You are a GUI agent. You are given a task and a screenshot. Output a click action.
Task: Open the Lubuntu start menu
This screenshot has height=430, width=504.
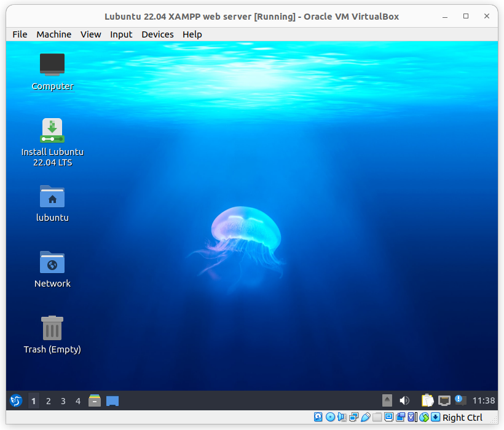pos(16,401)
